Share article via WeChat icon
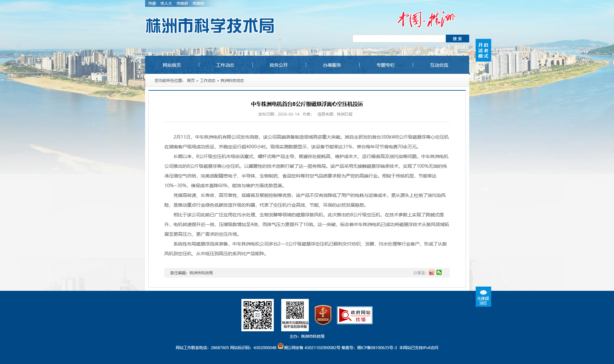Image resolution: width=614 pixels, height=364 pixels. (439, 272)
